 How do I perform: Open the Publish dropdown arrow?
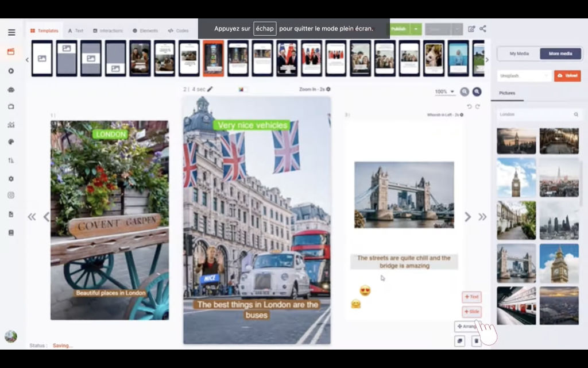(x=416, y=29)
